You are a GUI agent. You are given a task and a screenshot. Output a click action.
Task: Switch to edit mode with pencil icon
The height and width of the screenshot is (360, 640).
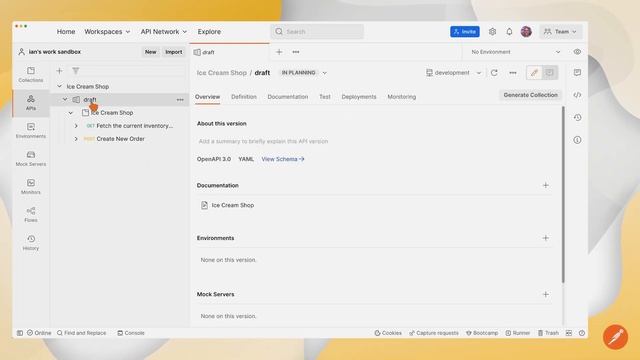534,73
